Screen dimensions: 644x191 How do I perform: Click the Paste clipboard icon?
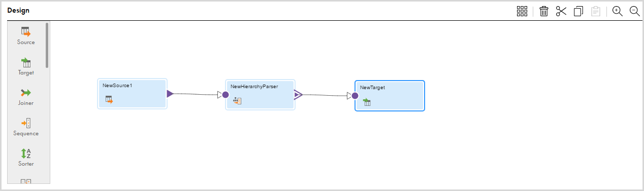pyautogui.click(x=596, y=11)
